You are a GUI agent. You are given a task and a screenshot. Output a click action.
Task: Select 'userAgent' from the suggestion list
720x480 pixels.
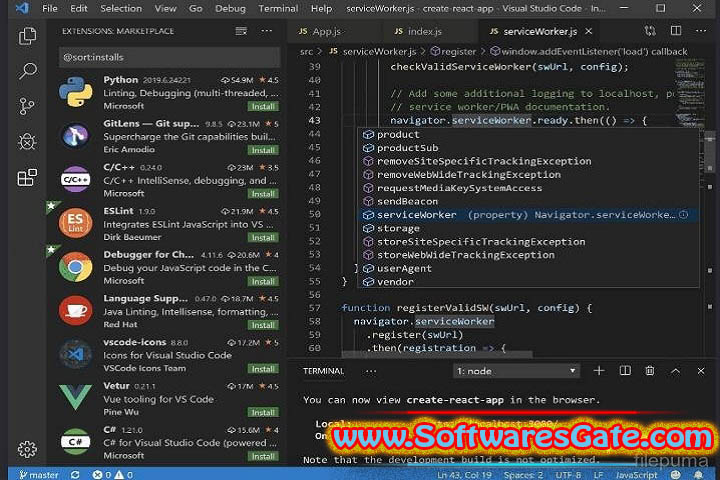pyautogui.click(x=528, y=268)
